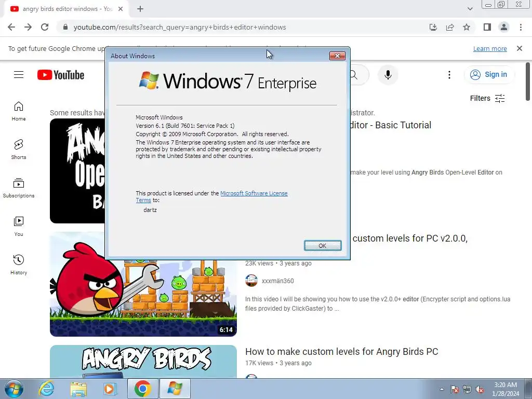The height and width of the screenshot is (399, 532).
Task: Open the Microsoft Software License Terms link
Action: pos(254,193)
